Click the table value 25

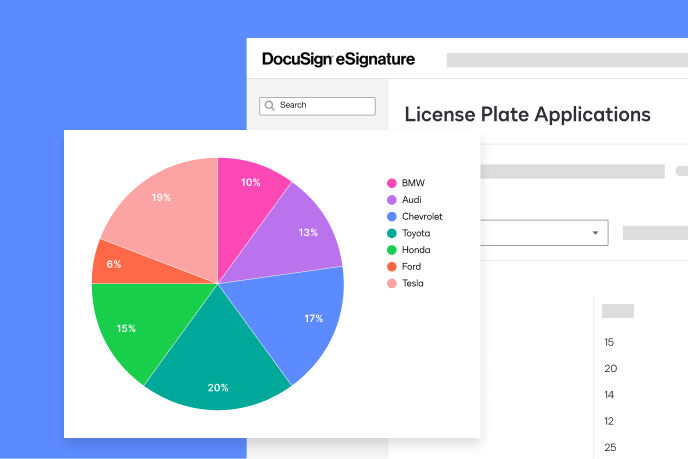[610, 448]
